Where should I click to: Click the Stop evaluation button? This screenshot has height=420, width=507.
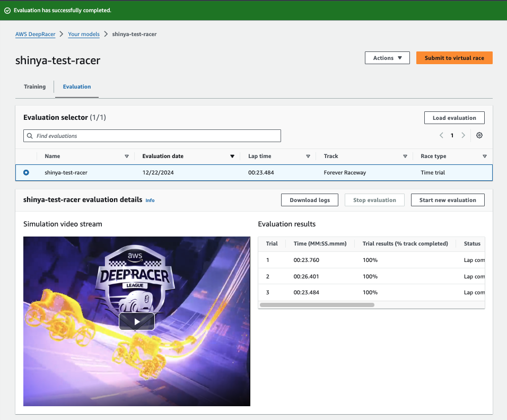[x=374, y=200]
